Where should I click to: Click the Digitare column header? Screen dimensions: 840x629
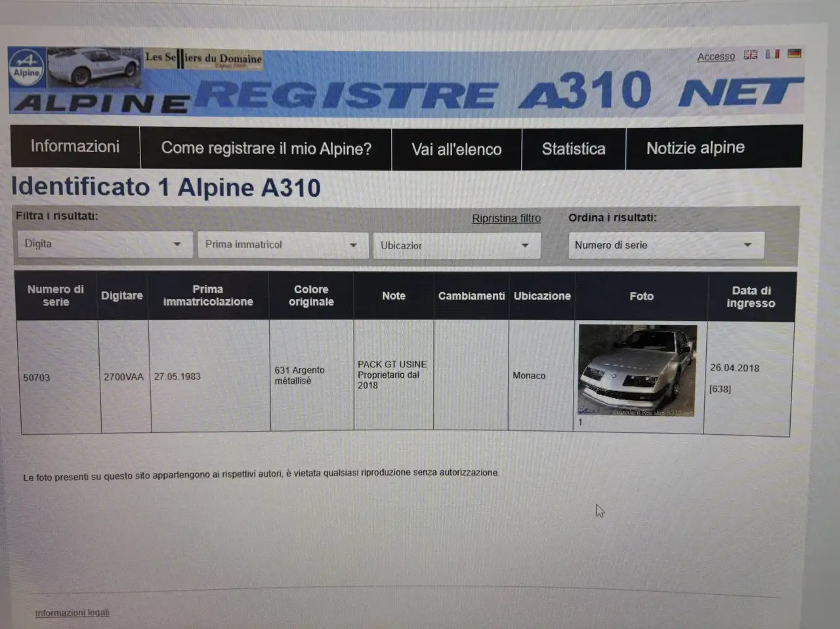(122, 296)
